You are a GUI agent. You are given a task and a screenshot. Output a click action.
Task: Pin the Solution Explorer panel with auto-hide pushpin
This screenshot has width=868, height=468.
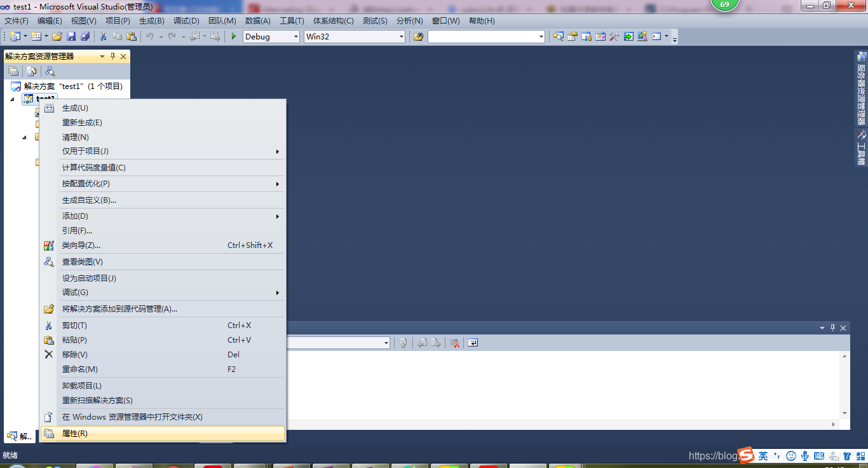[113, 56]
